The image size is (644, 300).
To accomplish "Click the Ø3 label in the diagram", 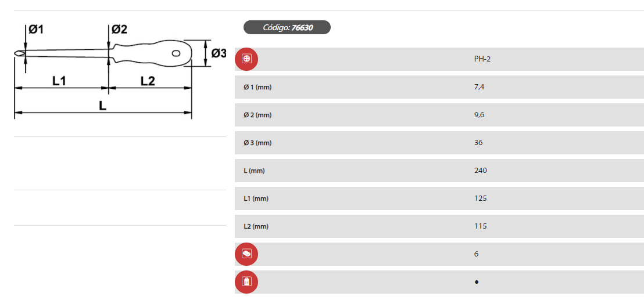I will click(x=219, y=53).
